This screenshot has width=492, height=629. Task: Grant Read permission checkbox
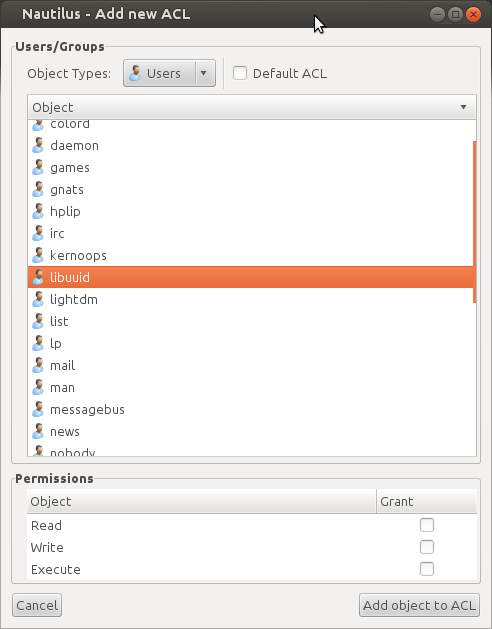pyautogui.click(x=427, y=525)
